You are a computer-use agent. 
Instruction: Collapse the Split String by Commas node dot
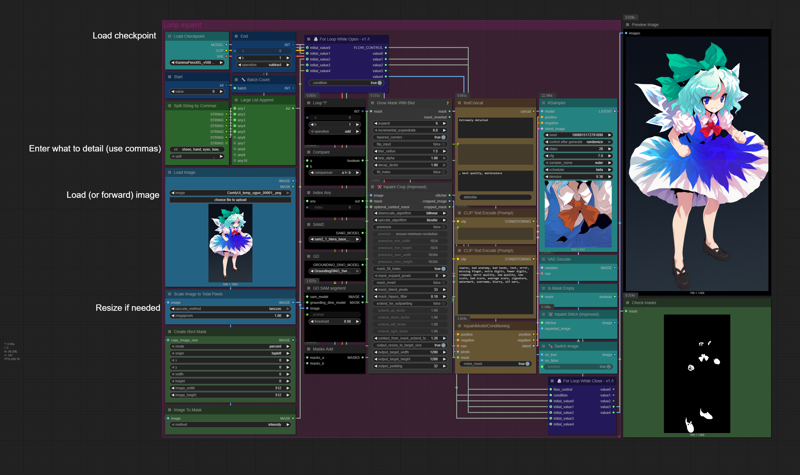(x=169, y=106)
